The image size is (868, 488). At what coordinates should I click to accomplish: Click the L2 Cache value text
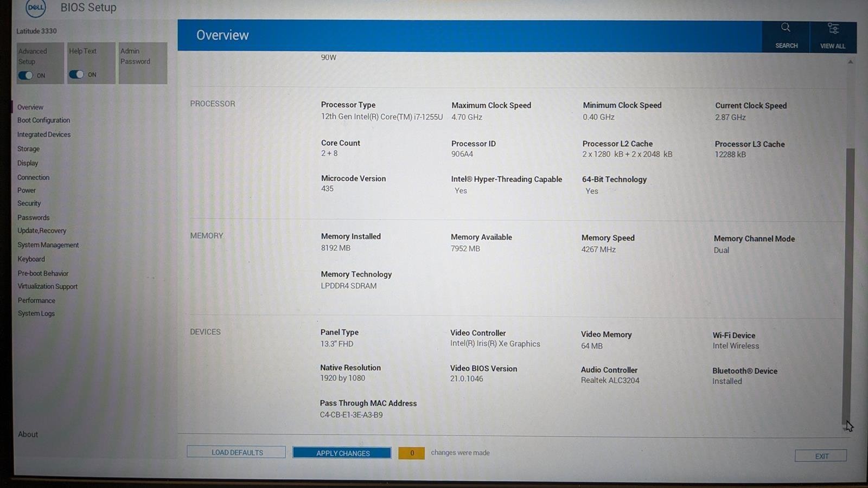[627, 154]
